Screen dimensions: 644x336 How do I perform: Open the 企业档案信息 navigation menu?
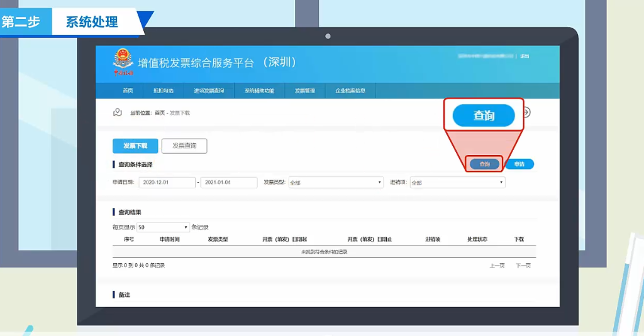pyautogui.click(x=350, y=90)
